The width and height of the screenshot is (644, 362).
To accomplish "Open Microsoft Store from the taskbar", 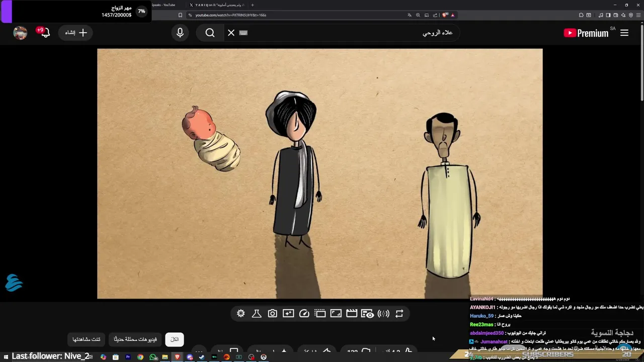I will tap(116, 357).
